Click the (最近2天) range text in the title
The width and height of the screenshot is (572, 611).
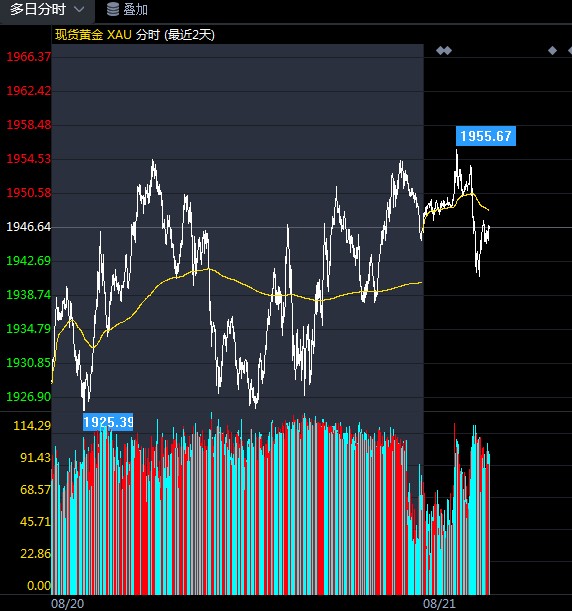189,35
